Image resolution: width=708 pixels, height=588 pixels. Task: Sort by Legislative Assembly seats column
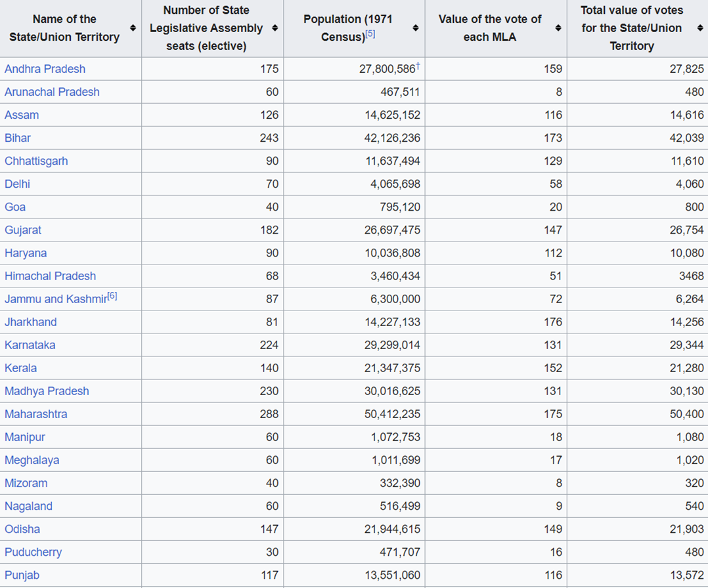[x=275, y=28]
